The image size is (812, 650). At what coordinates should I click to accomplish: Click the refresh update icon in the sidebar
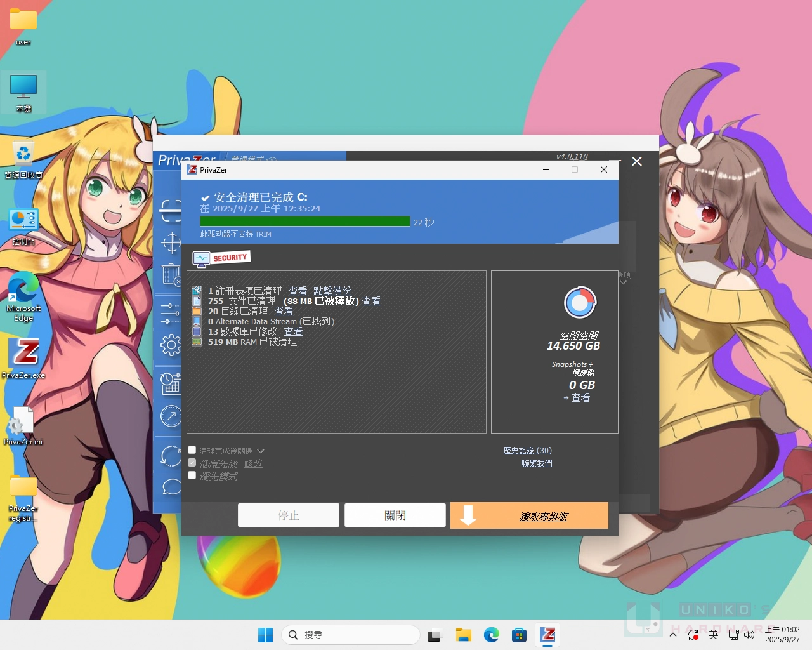pyautogui.click(x=171, y=455)
